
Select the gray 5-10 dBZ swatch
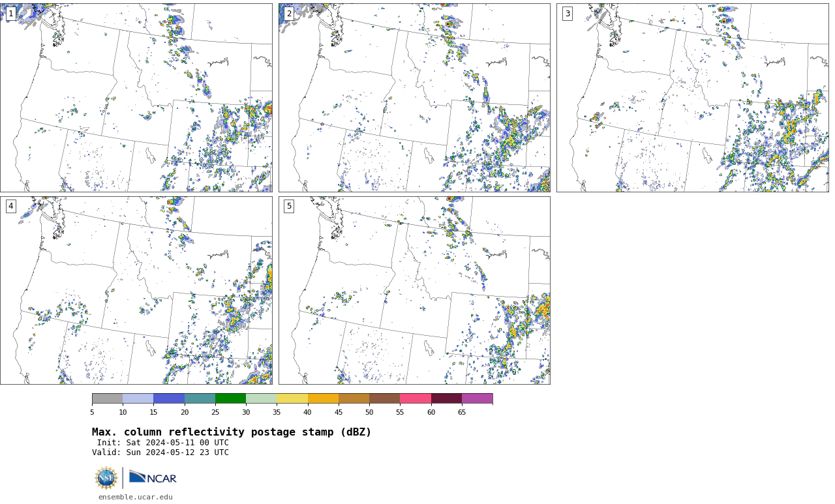coord(107,398)
